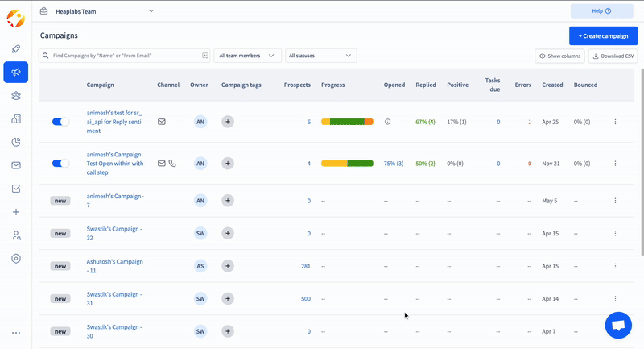Open the Prospects people icon in sidebar
644x349 pixels.
click(16, 96)
